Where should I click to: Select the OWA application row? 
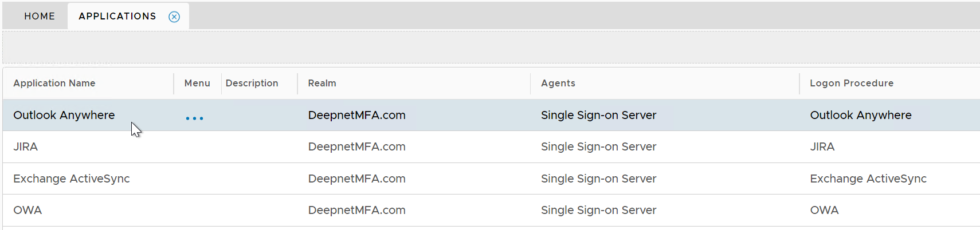click(28, 210)
